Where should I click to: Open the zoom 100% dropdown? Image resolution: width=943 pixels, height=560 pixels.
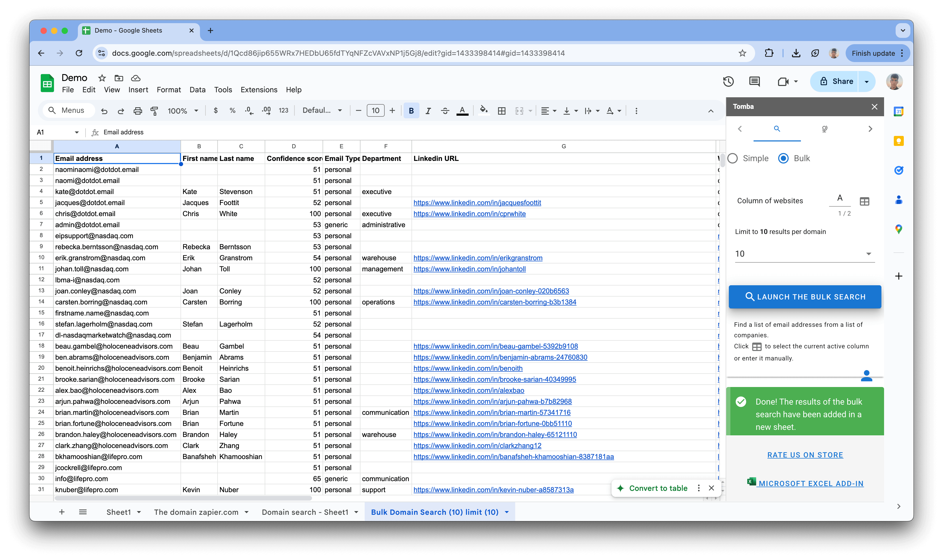(183, 111)
